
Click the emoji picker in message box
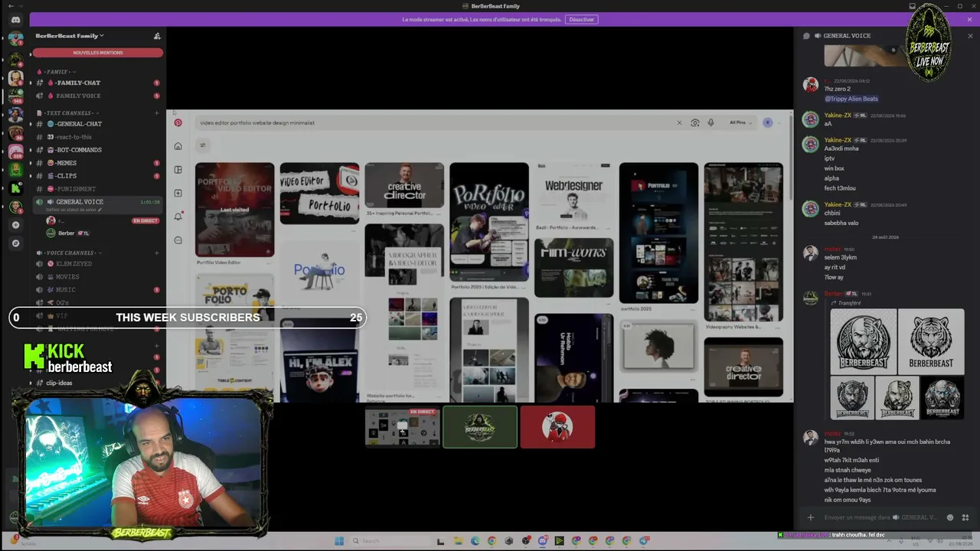pos(950,517)
